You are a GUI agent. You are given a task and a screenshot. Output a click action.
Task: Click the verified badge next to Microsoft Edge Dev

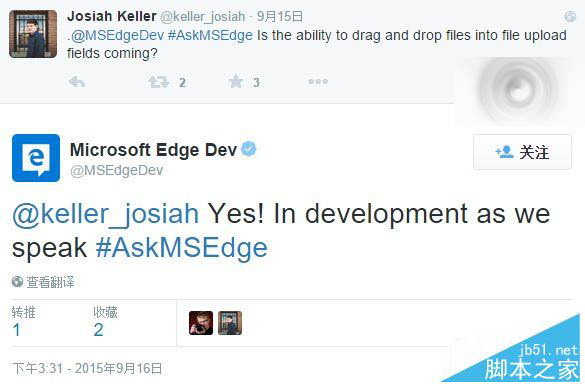point(249,149)
